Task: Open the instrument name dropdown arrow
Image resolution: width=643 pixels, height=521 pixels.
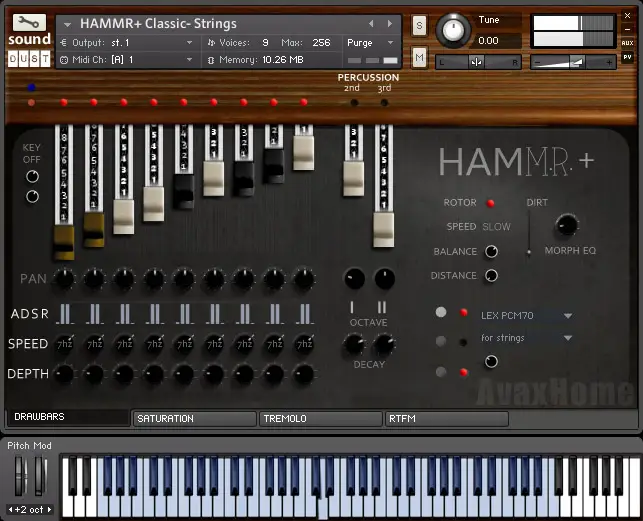Action: click(x=68, y=25)
